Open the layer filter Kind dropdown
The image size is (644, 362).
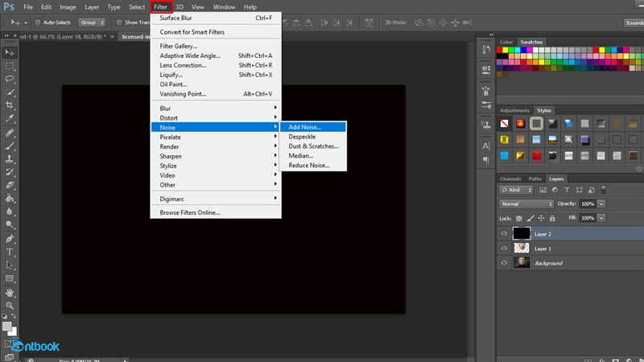click(516, 190)
